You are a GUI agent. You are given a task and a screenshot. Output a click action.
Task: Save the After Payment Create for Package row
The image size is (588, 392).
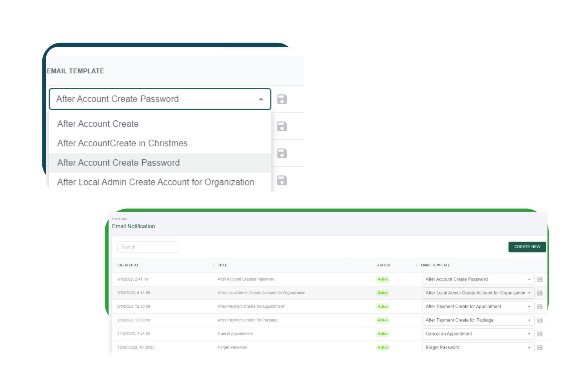[540, 320]
